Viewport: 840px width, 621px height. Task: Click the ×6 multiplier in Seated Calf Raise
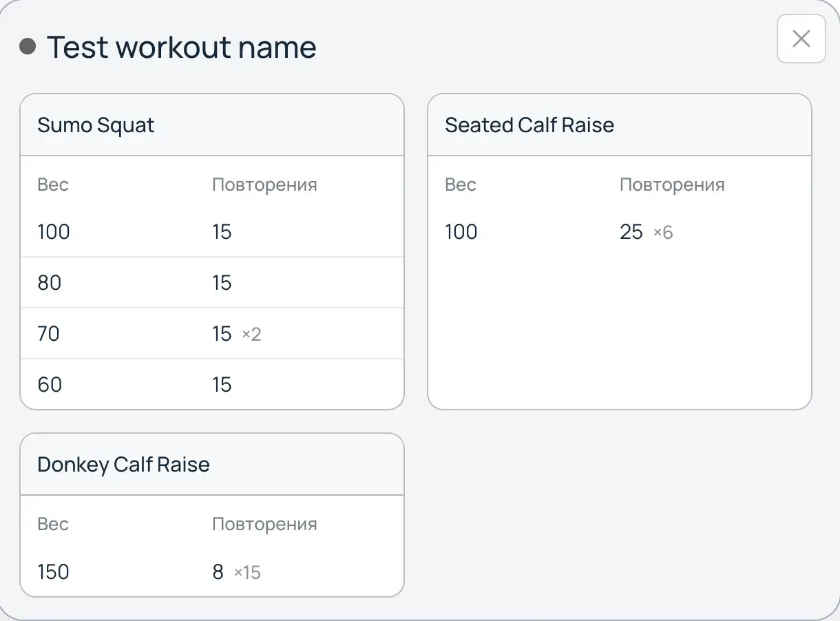coord(663,233)
